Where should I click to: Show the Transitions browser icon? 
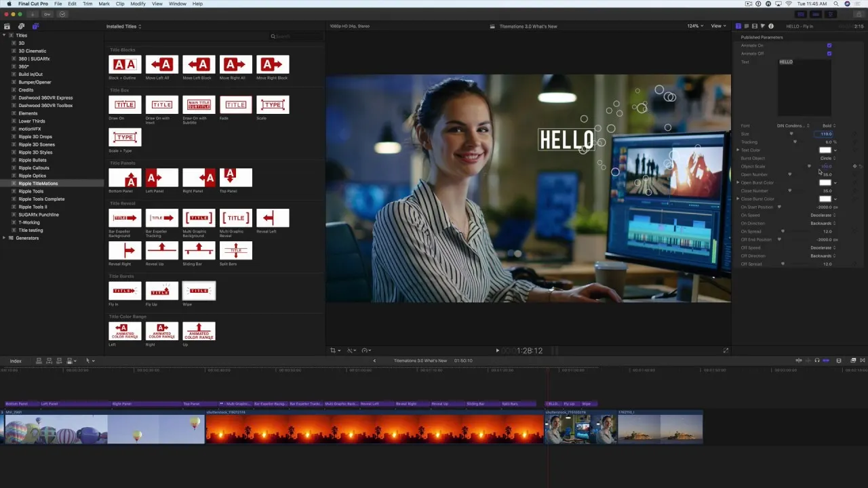tap(863, 361)
